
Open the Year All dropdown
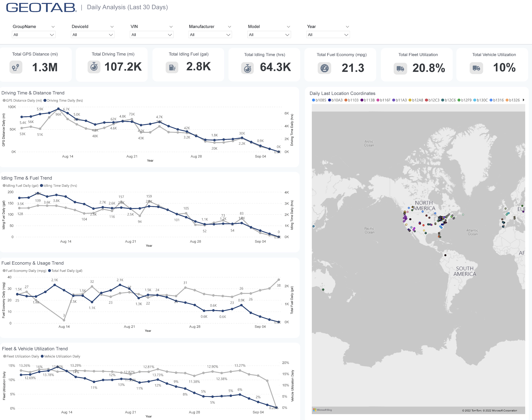point(328,35)
